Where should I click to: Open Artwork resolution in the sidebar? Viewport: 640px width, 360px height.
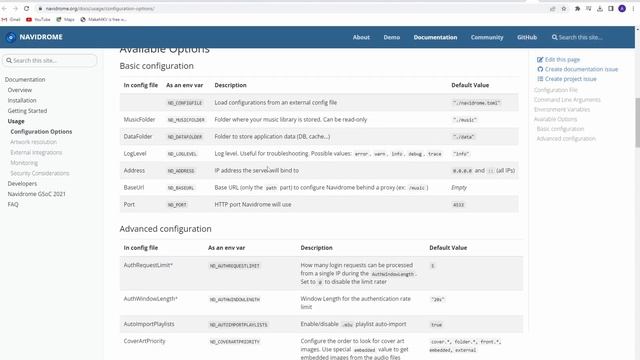click(33, 142)
